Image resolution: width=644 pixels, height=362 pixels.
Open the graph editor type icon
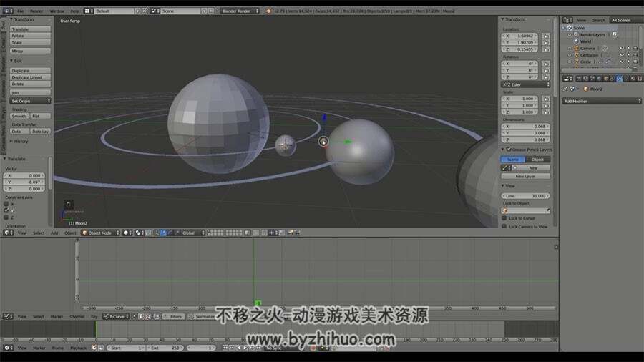[x=7, y=316]
